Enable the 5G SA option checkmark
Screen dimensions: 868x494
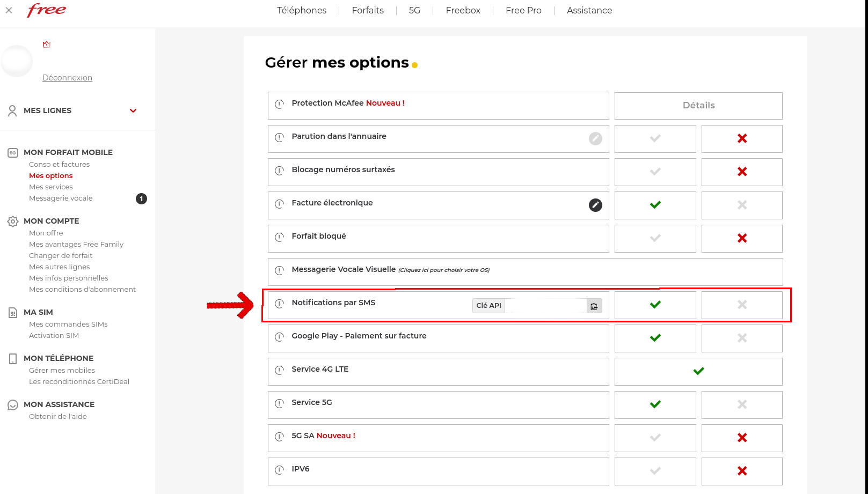pyautogui.click(x=655, y=438)
